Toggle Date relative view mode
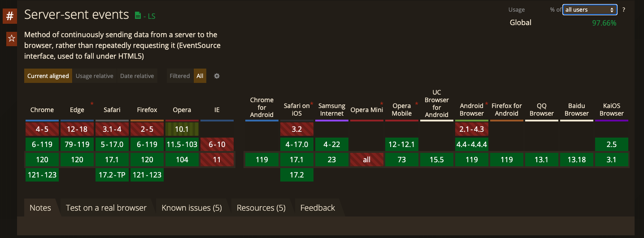 pos(137,76)
